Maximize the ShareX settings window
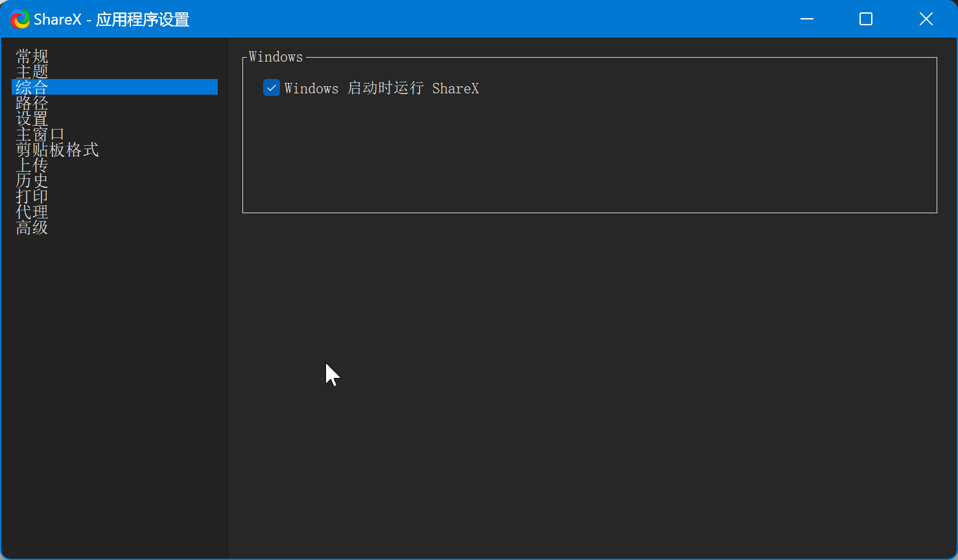Screen dimensions: 958x560 [x=866, y=19]
